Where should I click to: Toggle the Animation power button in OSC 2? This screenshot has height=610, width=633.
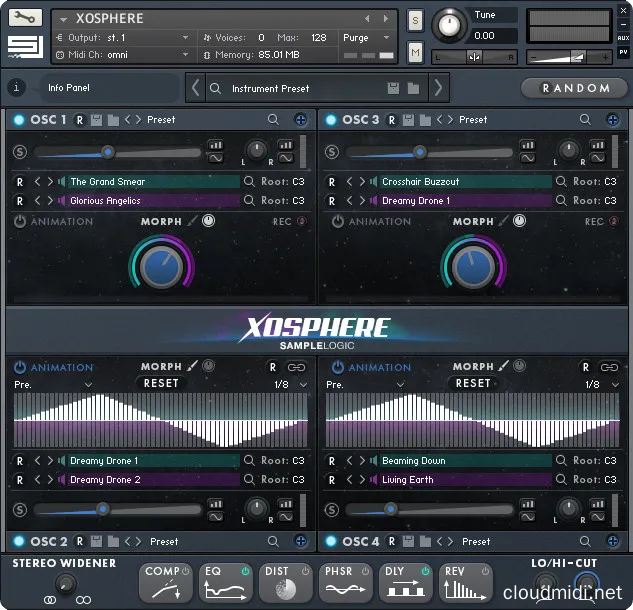[x=20, y=367]
